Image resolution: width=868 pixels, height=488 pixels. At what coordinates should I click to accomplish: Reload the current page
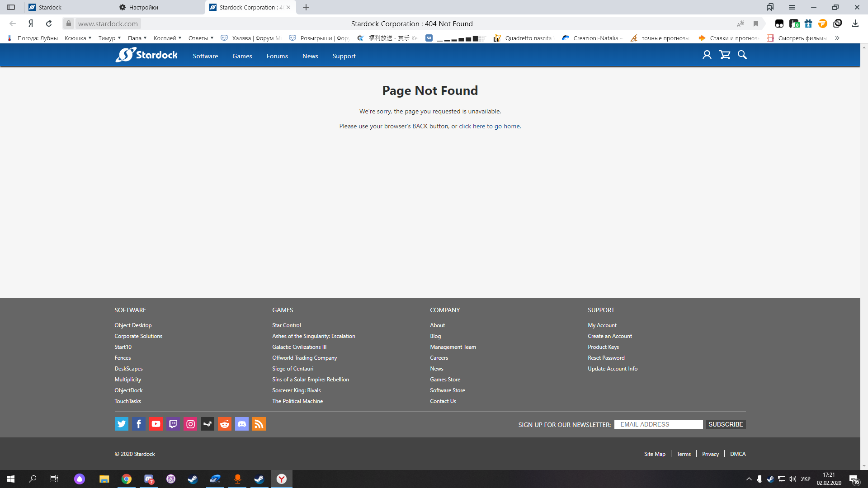[49, 23]
